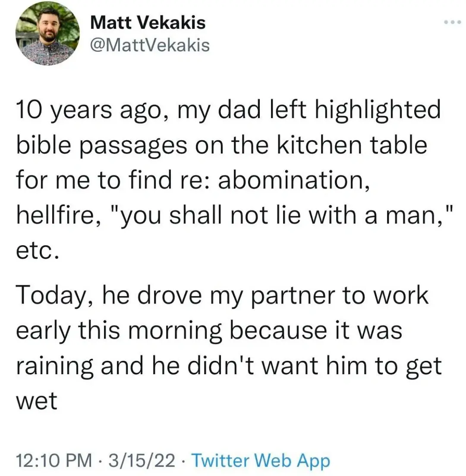Click the final word "wet"
Screen dimensions: 466x476
(37, 402)
